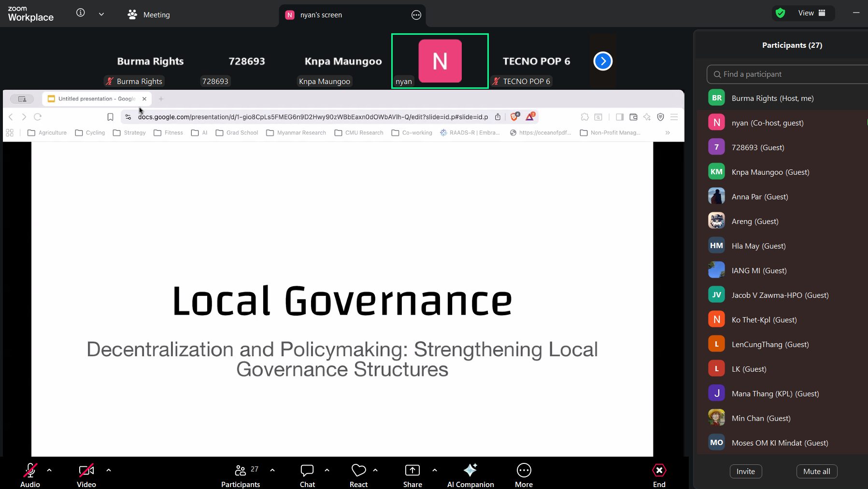Open the View layout menu
Image resolution: width=868 pixels, height=489 pixels.
[x=812, y=13]
